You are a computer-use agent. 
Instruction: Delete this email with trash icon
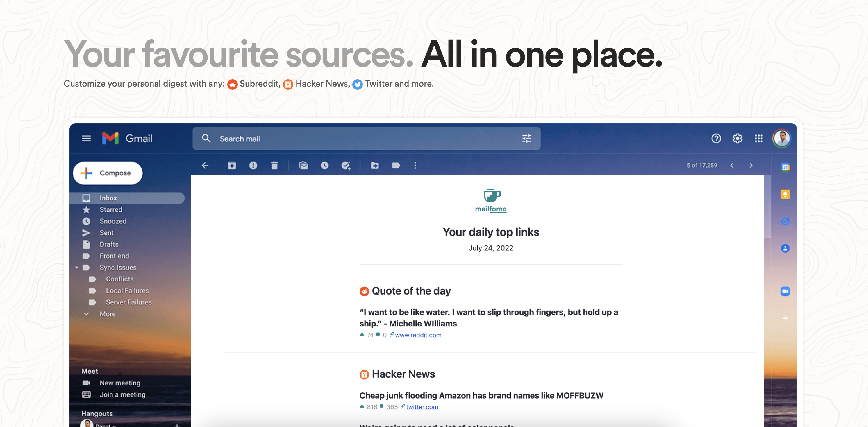tap(274, 165)
